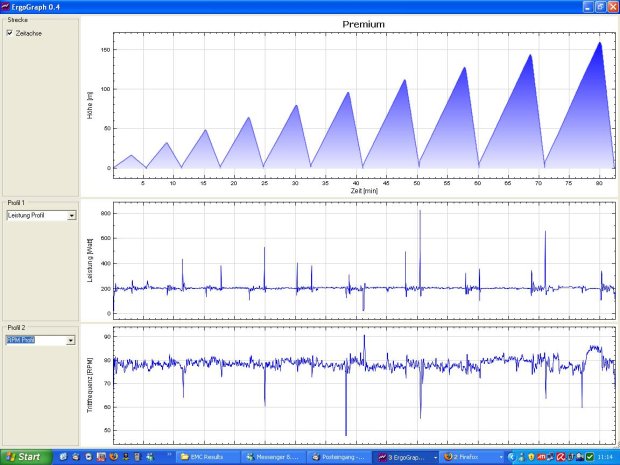Viewport: 620px width, 465px height.
Task: Click the highest peak in the Höhe graph
Action: [x=599, y=43]
